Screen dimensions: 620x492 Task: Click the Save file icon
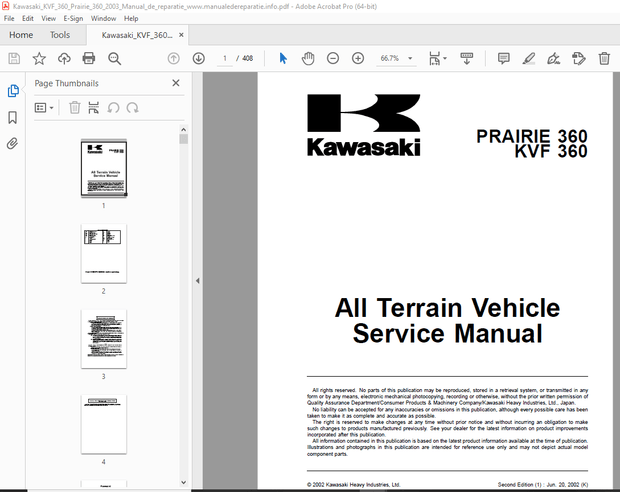tap(14, 59)
